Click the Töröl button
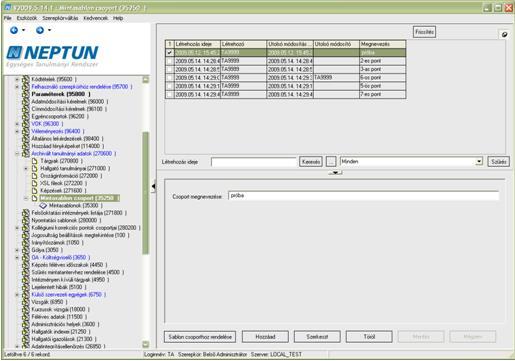 pos(369,337)
